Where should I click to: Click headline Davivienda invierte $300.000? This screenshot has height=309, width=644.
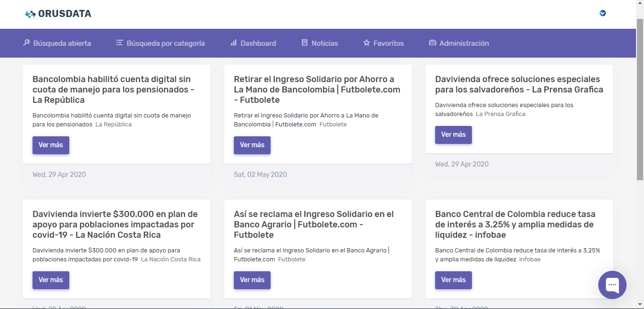tap(115, 225)
